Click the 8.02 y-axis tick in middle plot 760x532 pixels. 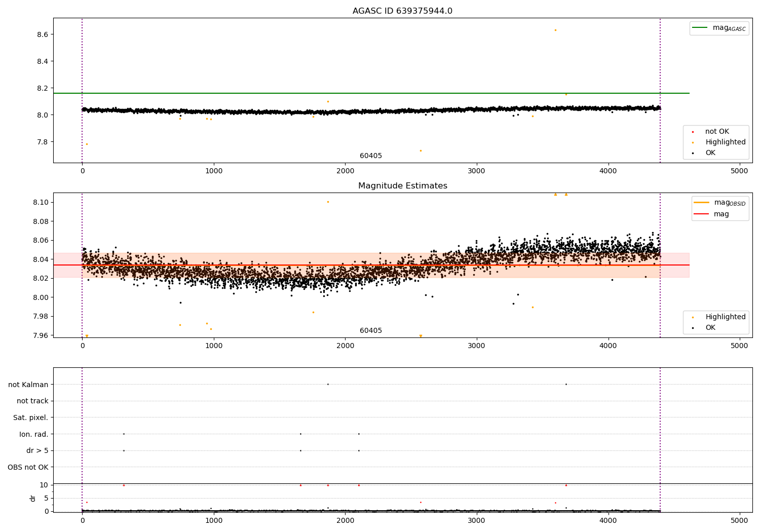coord(41,278)
